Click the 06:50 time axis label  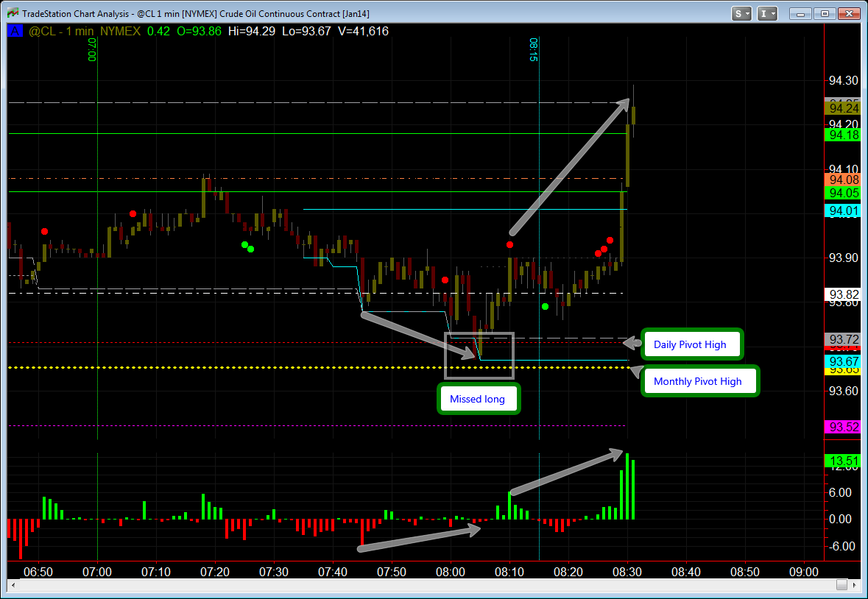click(39, 572)
